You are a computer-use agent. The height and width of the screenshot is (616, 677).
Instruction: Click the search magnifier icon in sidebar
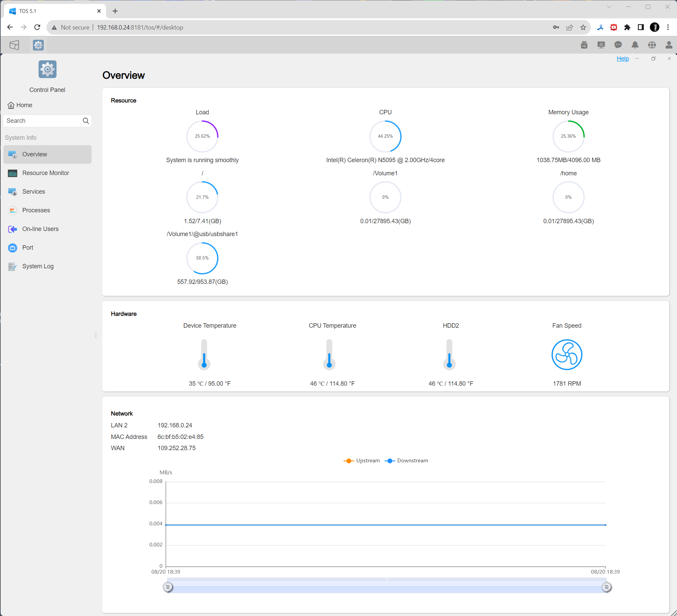click(86, 121)
